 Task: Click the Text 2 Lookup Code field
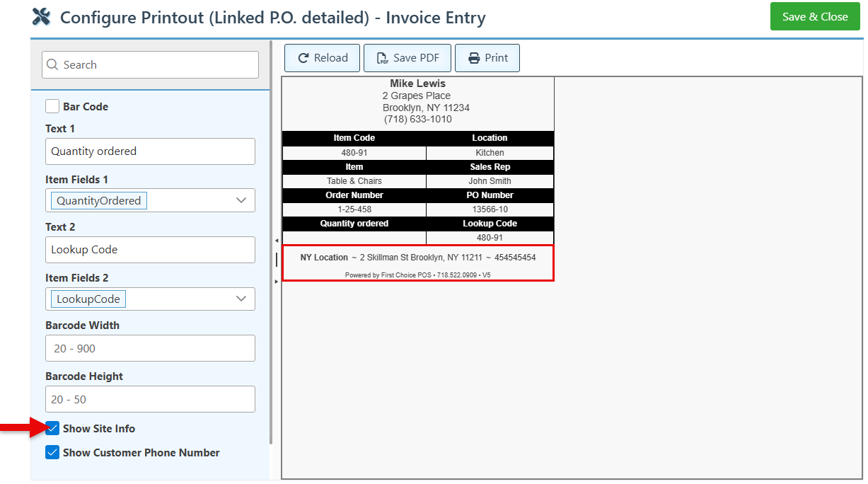[x=150, y=250]
